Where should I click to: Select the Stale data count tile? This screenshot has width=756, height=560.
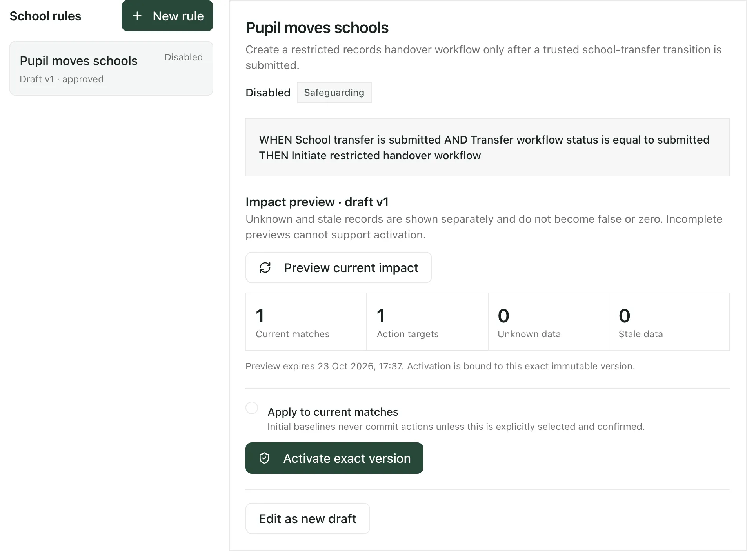[669, 322]
